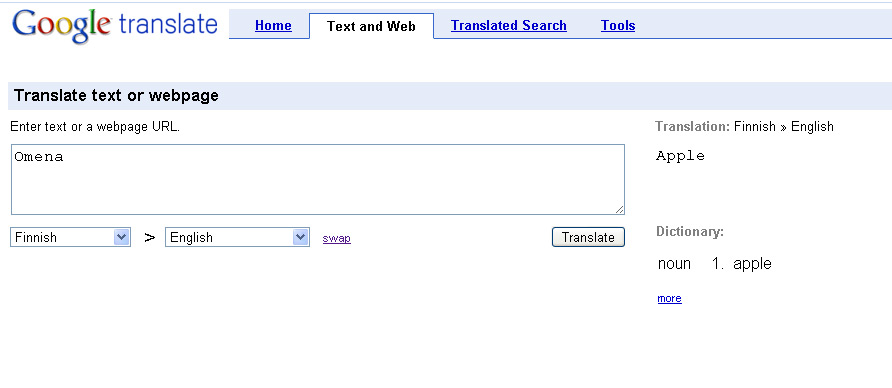
Task: Click the text area resize grip
Action: [x=619, y=209]
